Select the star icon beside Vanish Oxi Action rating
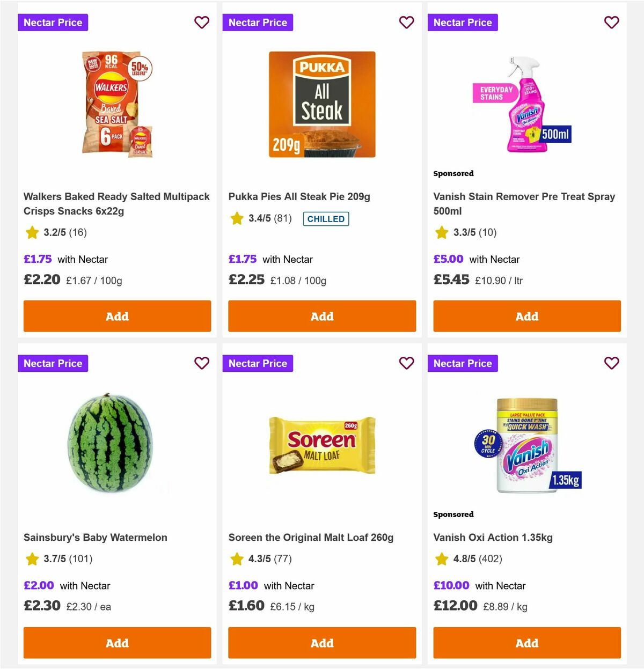 coord(442,559)
